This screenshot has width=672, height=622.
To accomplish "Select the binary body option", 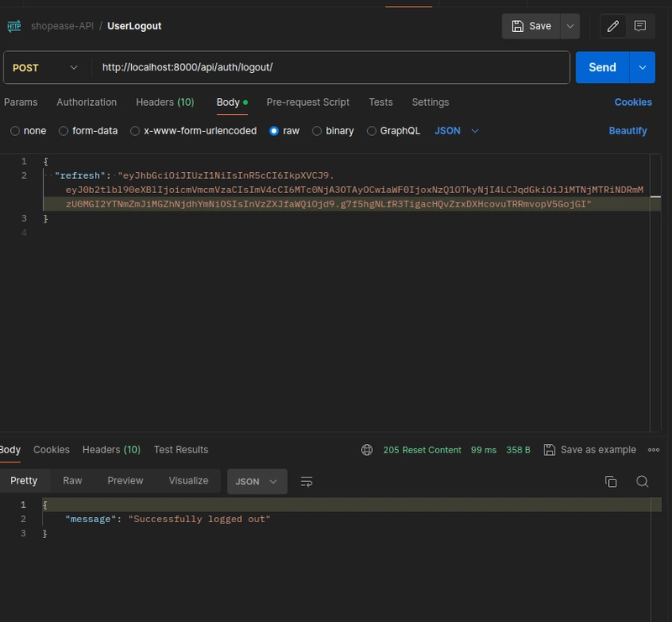I will [317, 131].
